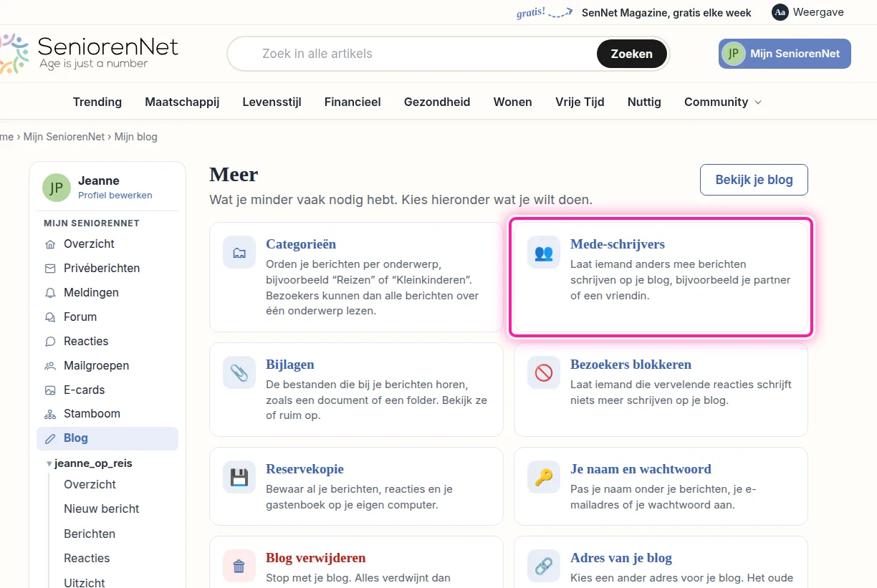
Task: Click the key icon for naam en wachtwoord
Action: tap(544, 477)
